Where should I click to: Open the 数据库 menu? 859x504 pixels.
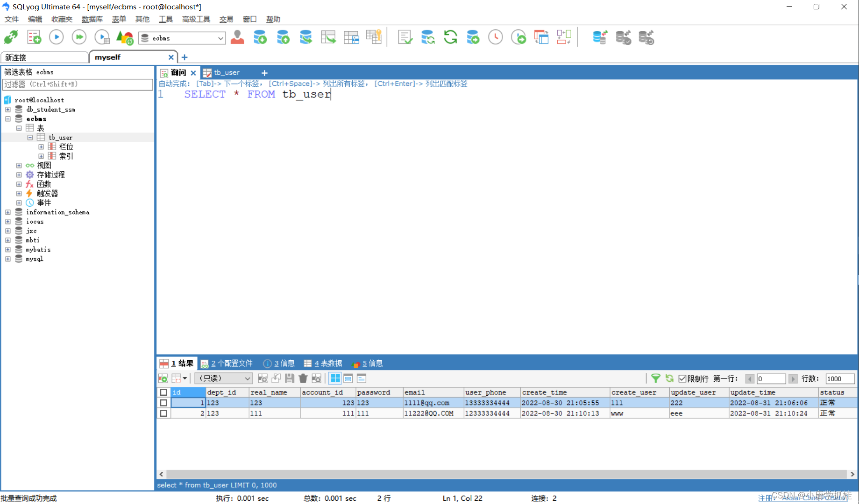pyautogui.click(x=92, y=19)
